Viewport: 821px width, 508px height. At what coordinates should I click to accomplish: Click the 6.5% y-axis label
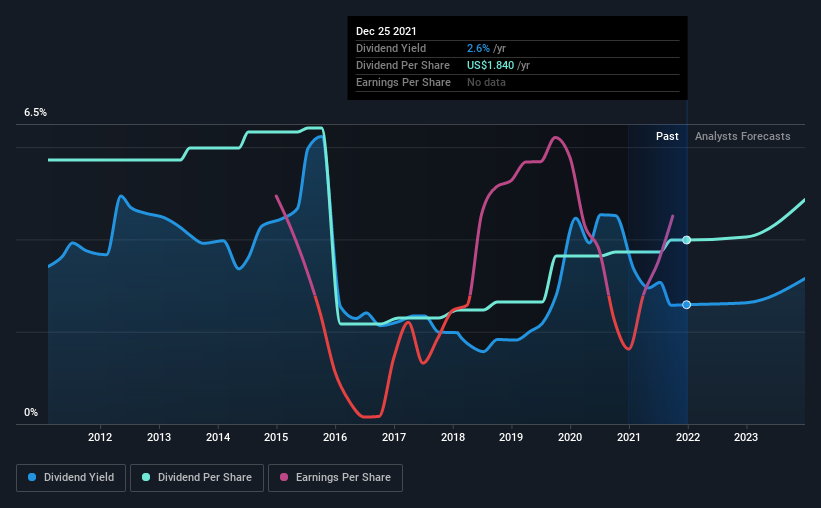[36, 113]
